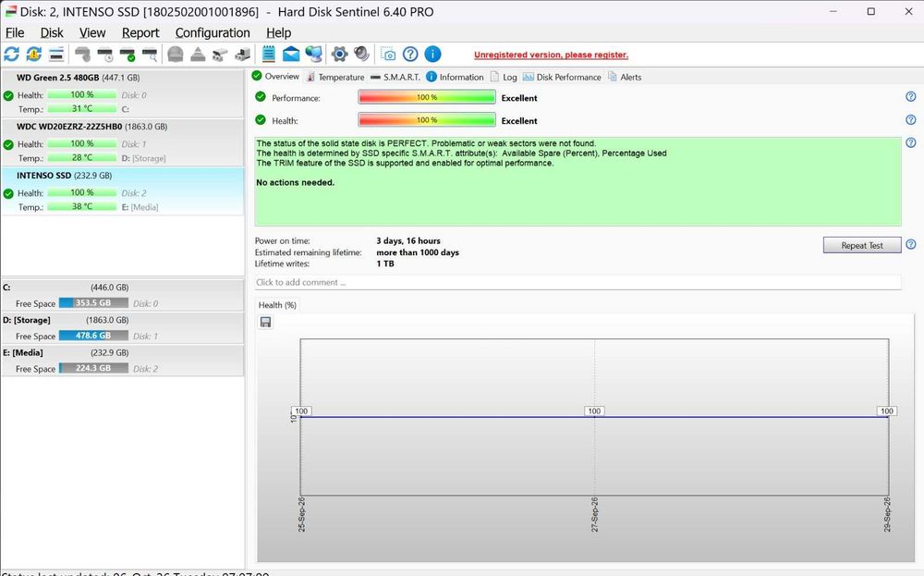Click disk icon with magnifier badge

[x=150, y=55]
